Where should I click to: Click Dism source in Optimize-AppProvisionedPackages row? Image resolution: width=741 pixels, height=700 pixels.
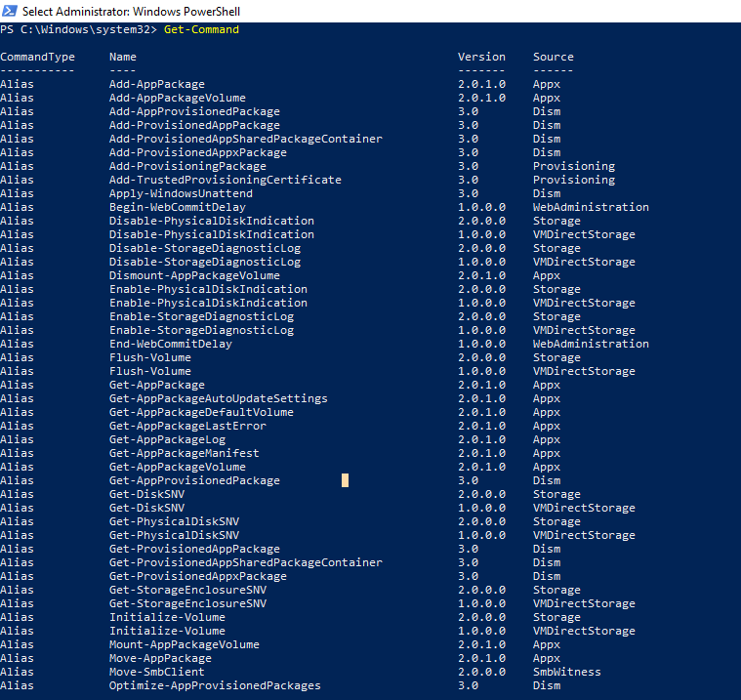click(547, 685)
